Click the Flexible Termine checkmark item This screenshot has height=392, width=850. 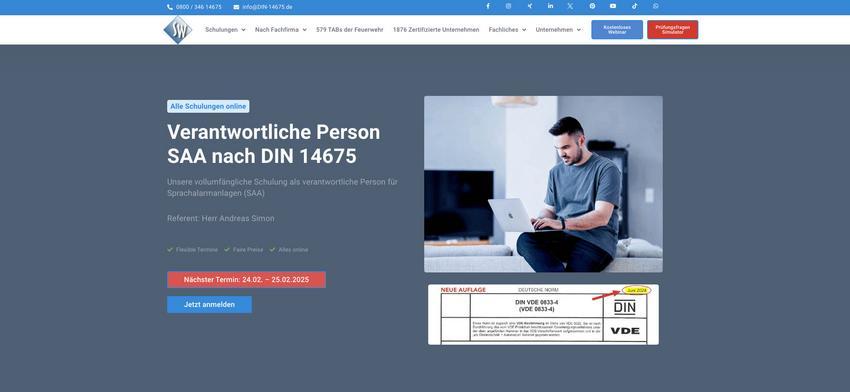(x=192, y=250)
